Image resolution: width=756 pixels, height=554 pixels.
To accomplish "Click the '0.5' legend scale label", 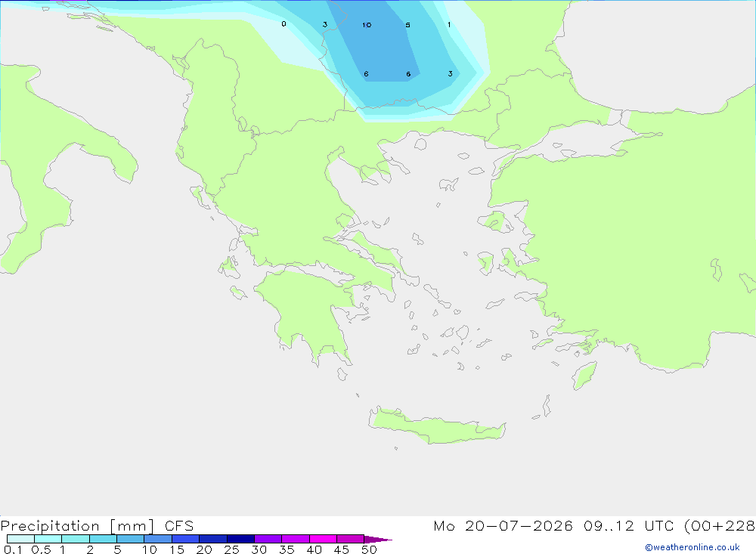I will point(41,549).
